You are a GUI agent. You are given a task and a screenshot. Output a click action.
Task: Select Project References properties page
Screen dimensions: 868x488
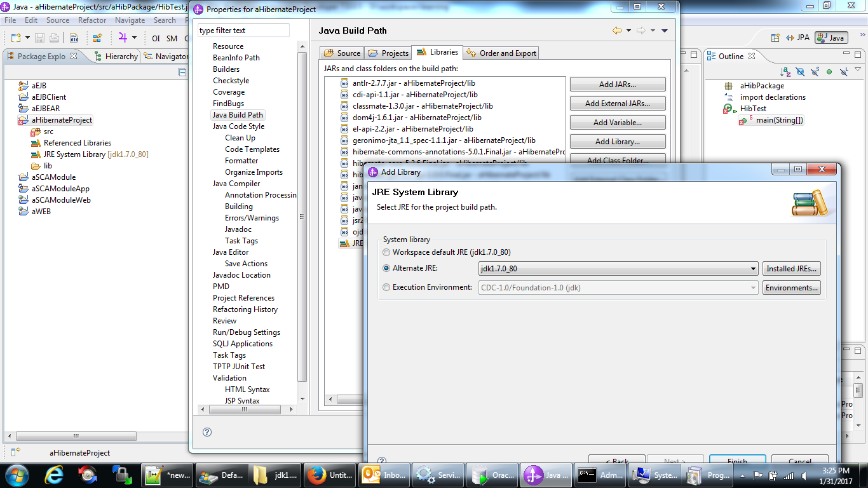[x=243, y=298]
